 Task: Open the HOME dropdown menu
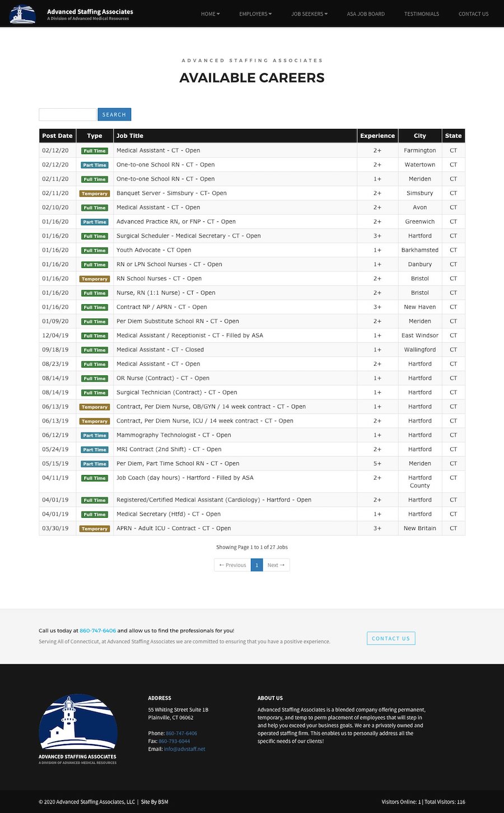pyautogui.click(x=211, y=14)
